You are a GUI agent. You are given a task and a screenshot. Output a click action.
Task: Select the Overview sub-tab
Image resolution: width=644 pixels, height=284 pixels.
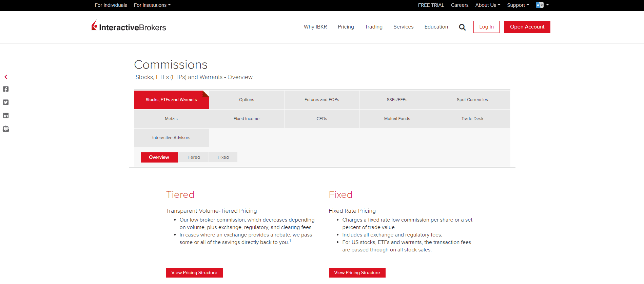pyautogui.click(x=159, y=157)
